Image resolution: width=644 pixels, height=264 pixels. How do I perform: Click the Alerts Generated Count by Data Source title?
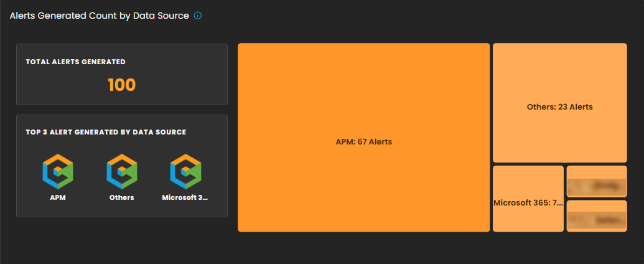coord(100,16)
